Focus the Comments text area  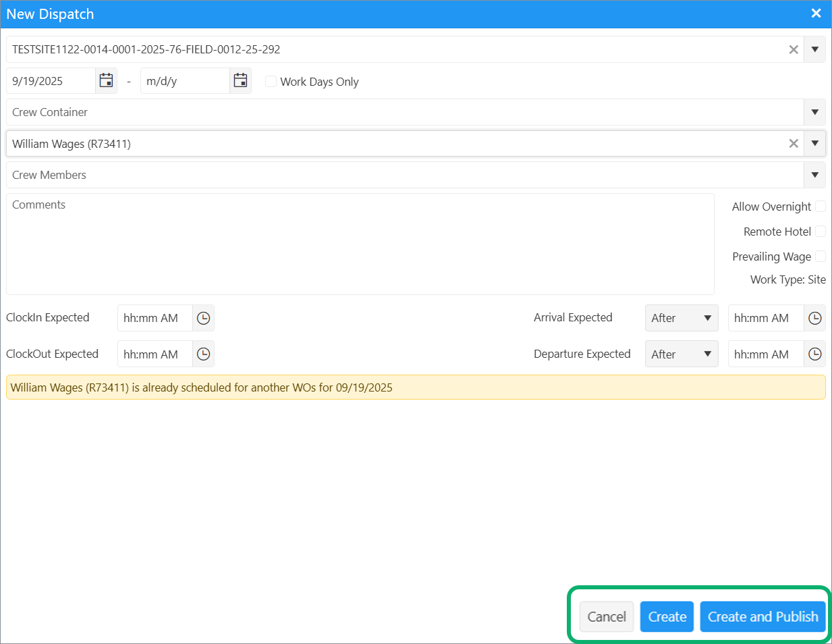point(360,244)
